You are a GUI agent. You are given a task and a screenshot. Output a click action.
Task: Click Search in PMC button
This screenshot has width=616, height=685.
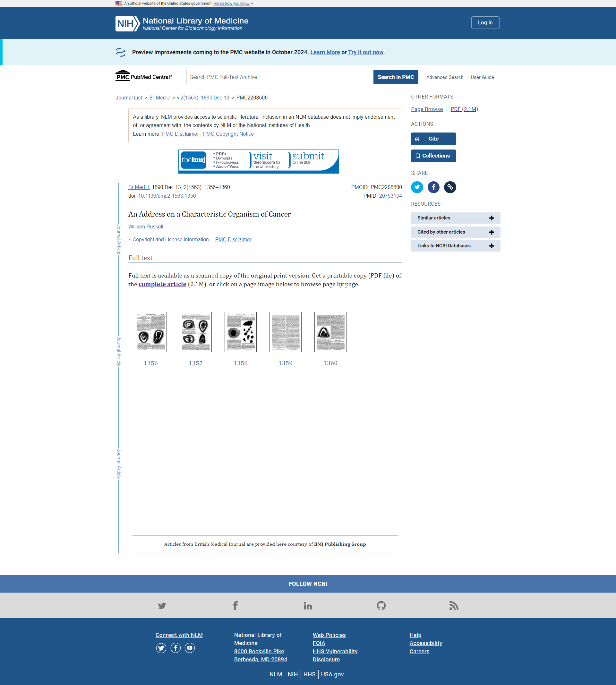point(396,77)
